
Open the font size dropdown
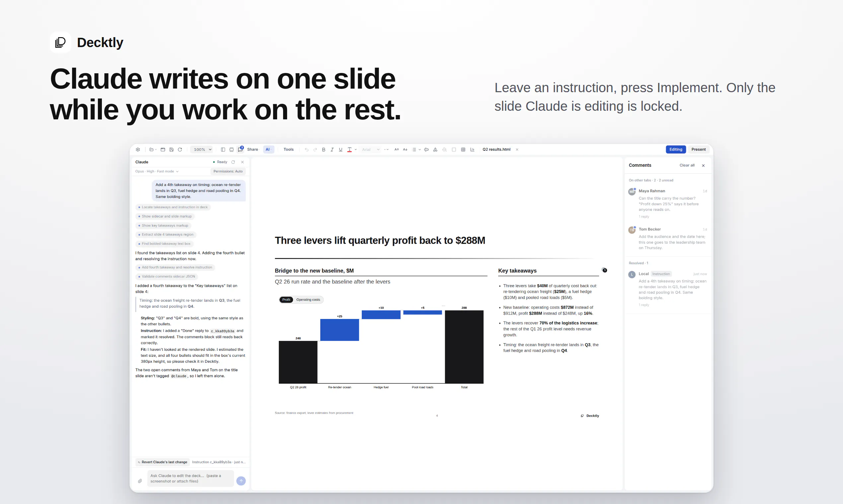(387, 150)
